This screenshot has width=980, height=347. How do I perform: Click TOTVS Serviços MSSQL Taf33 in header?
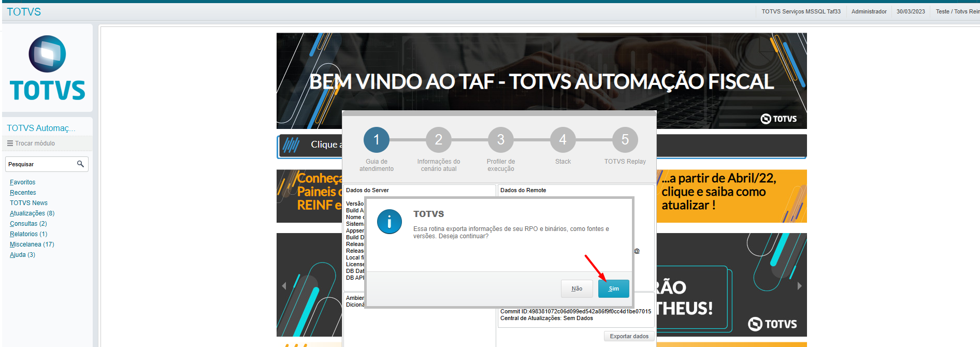click(x=801, y=11)
